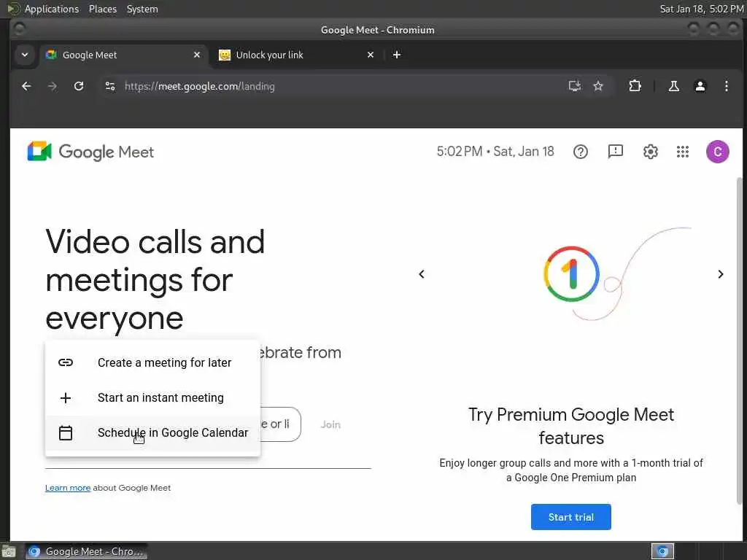
Task: Click the address bar URL
Action: click(200, 86)
